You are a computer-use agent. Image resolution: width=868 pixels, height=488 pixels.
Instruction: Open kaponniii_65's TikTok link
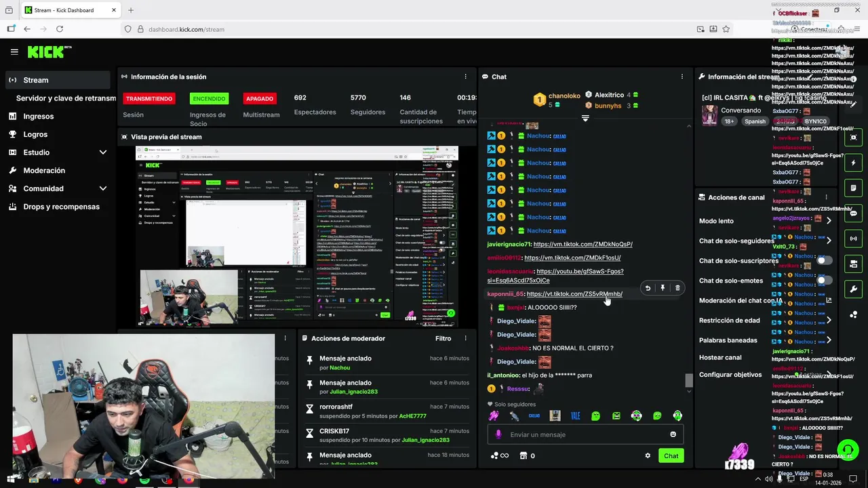574,294
